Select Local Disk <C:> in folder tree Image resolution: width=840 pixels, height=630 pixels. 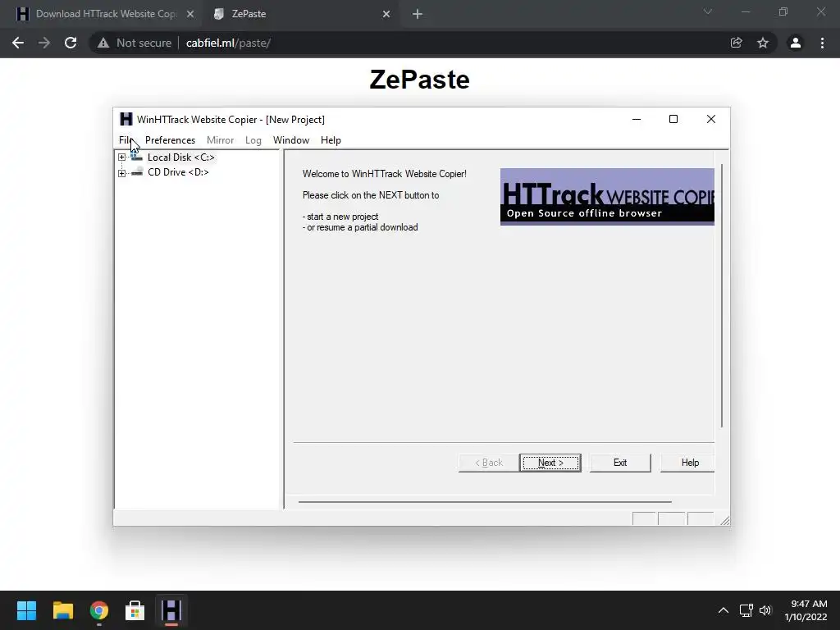pos(181,157)
